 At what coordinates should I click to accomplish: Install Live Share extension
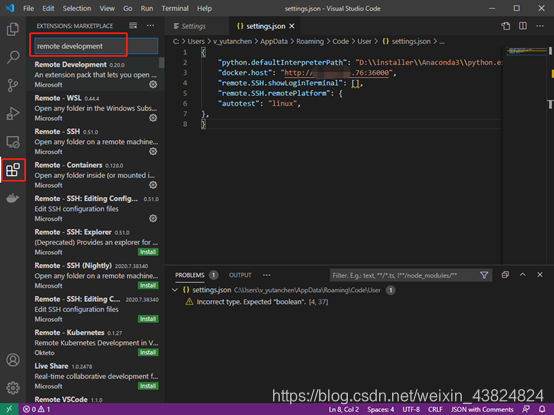148,386
